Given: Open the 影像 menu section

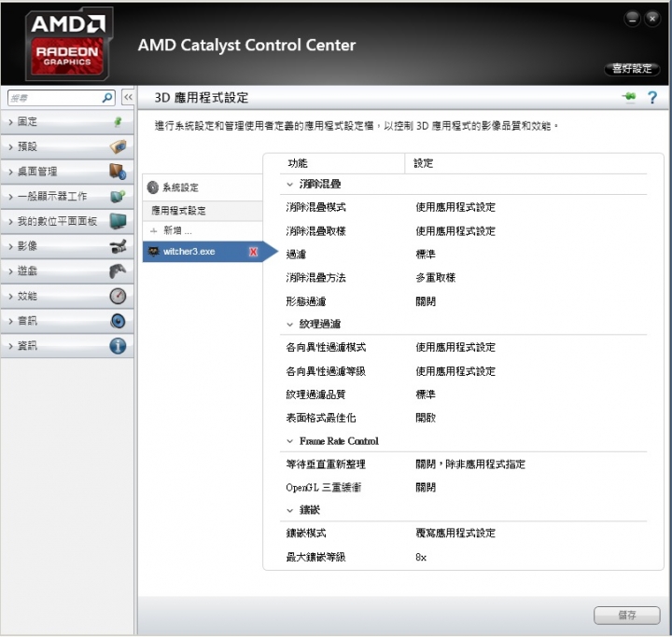Looking at the screenshot, I should tap(67, 246).
